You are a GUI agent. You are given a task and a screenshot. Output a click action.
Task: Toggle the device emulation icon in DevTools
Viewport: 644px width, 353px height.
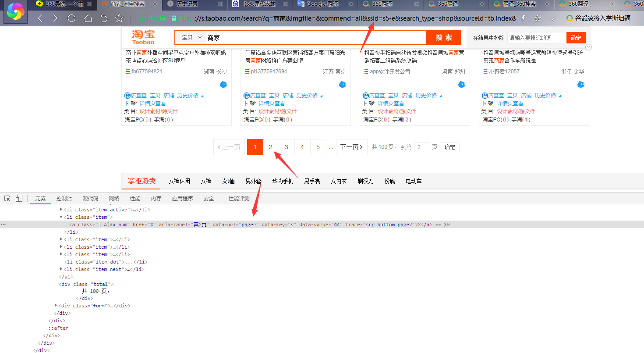point(19,199)
